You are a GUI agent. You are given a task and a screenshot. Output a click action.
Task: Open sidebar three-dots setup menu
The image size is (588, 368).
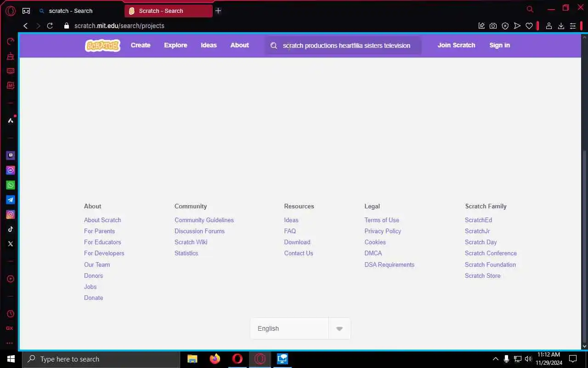point(10,343)
